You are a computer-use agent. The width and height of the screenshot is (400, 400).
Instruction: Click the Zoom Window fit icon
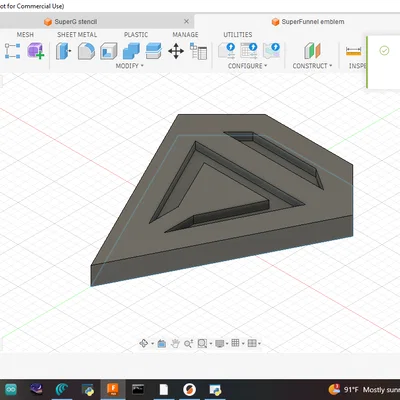(202, 343)
